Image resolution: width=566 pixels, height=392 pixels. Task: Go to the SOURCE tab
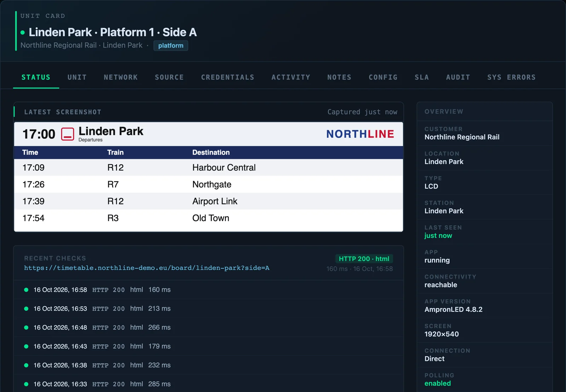169,77
